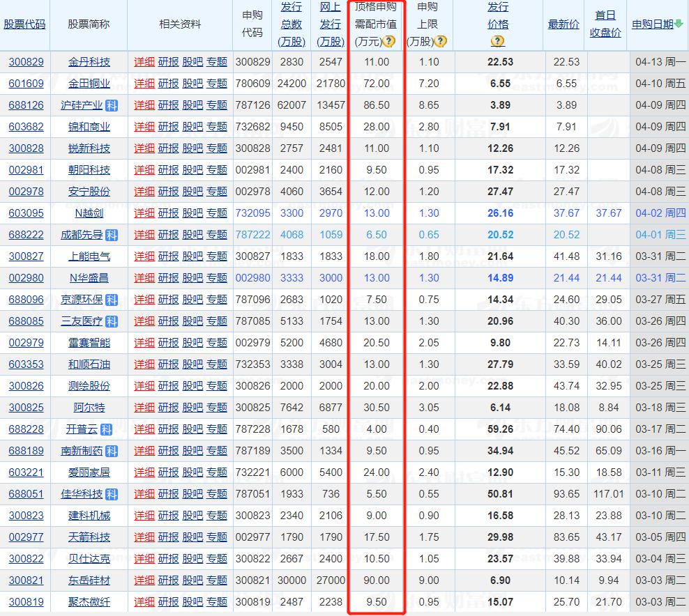Sort by the 申购日期 column header
Image resolution: width=689 pixels, height=616 pixels.
click(x=653, y=22)
